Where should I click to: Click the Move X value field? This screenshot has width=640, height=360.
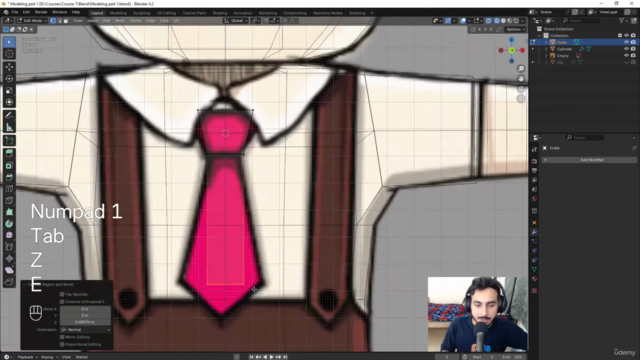(x=85, y=309)
